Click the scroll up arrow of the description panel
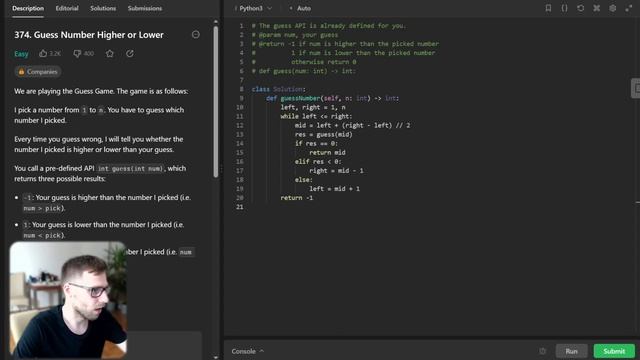The width and height of the screenshot is (640, 360). pyautogui.click(x=216, y=22)
